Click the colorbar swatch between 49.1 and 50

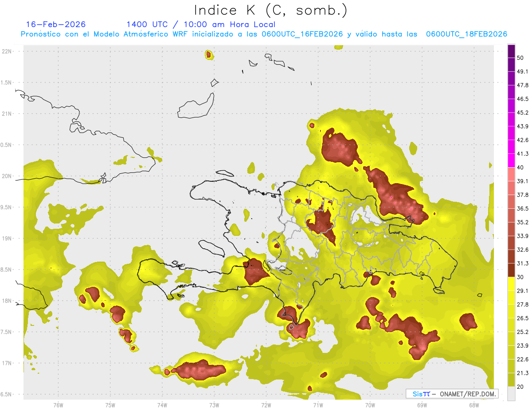tap(511, 65)
